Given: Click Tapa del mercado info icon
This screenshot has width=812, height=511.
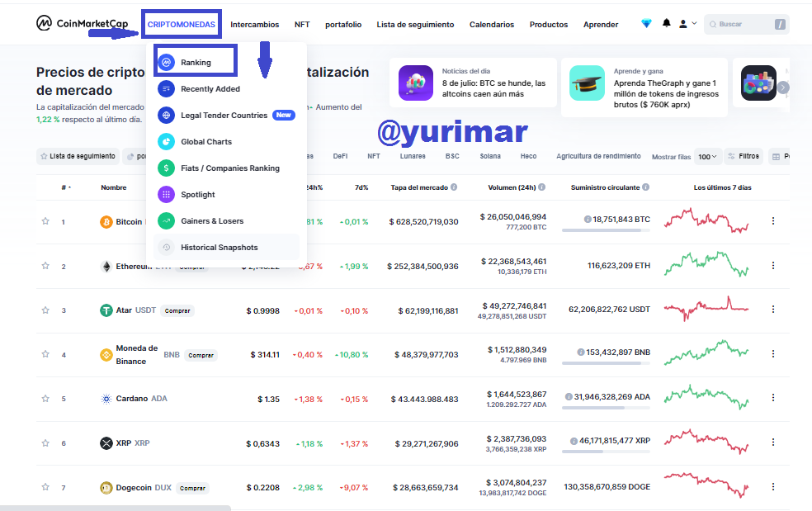Looking at the screenshot, I should click(x=454, y=187).
